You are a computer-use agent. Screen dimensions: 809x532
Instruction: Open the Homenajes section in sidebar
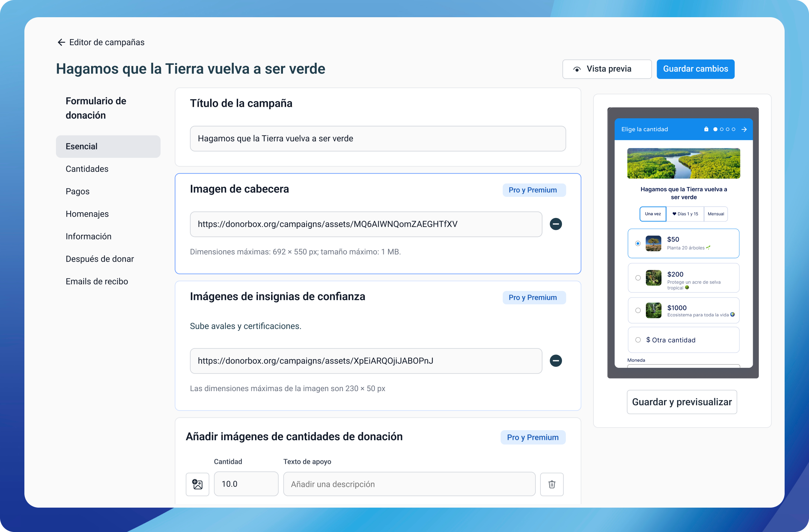(x=87, y=214)
